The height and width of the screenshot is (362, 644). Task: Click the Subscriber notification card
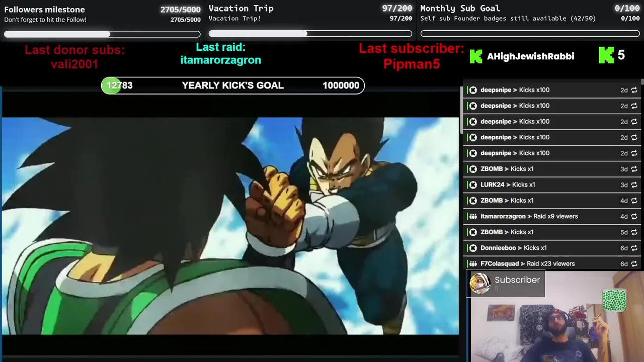pos(506,284)
